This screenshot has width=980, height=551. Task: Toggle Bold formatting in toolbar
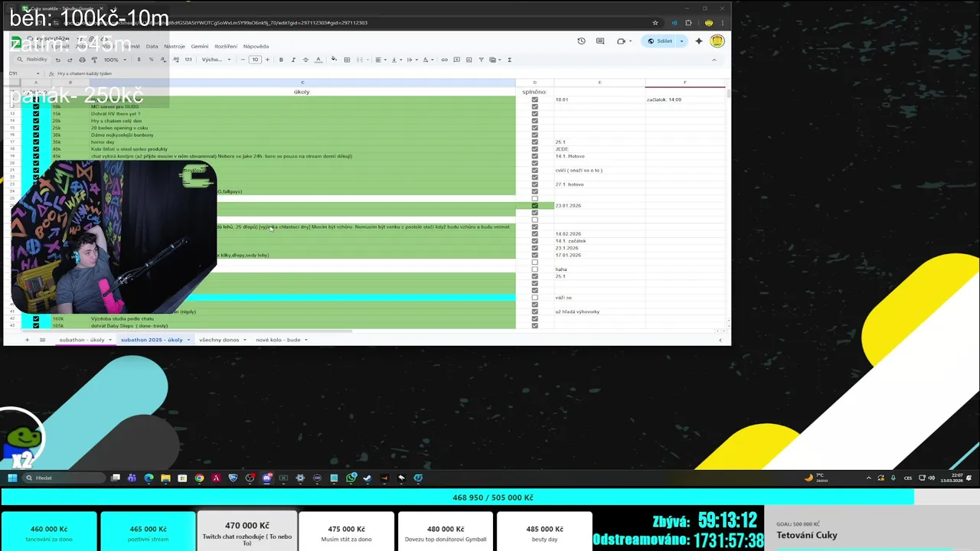pos(281,60)
